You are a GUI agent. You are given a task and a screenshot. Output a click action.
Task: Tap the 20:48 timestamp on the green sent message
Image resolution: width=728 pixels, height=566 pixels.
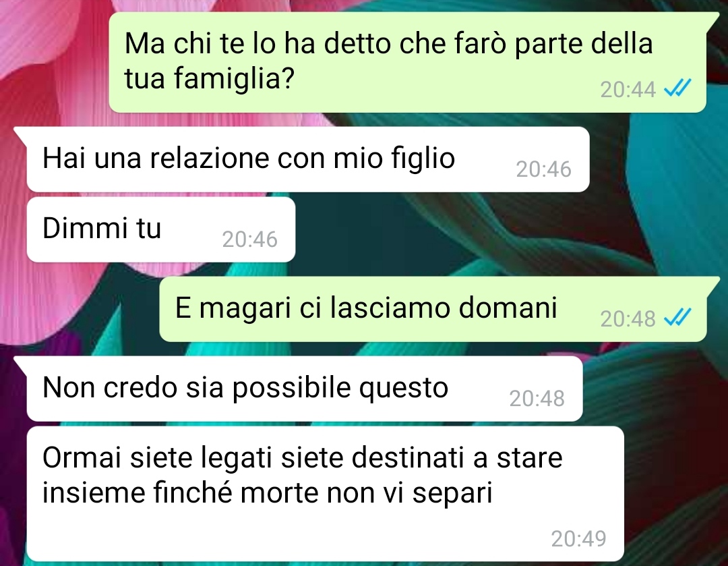(x=628, y=319)
